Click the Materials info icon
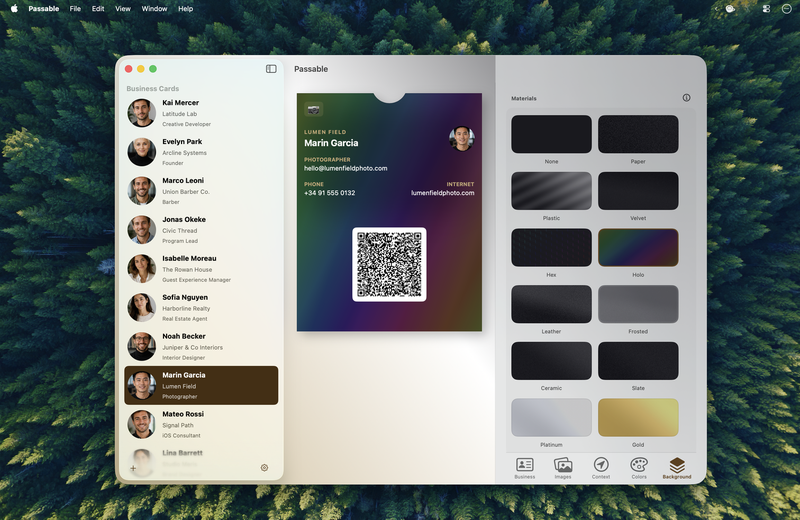The width and height of the screenshot is (800, 520). click(686, 98)
